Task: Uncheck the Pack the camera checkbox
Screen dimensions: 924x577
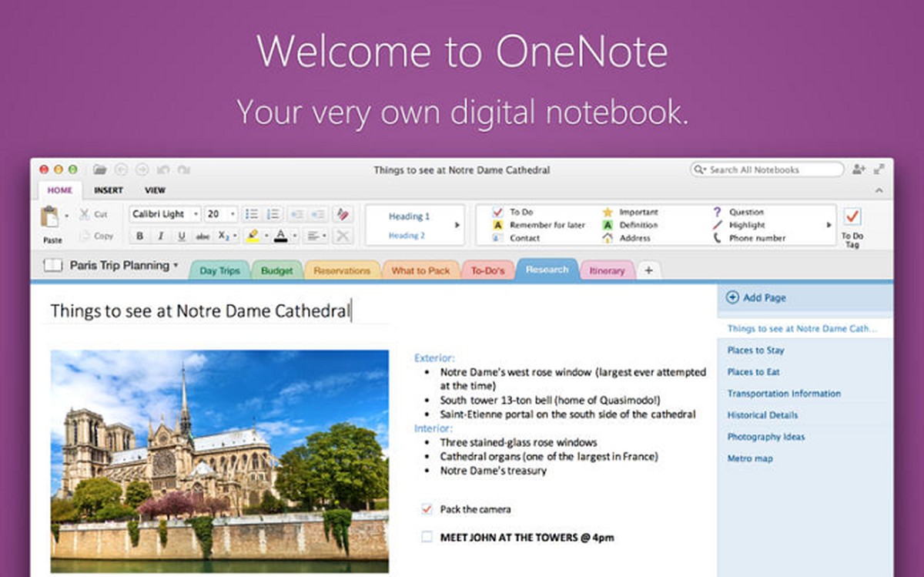Action: (x=427, y=508)
